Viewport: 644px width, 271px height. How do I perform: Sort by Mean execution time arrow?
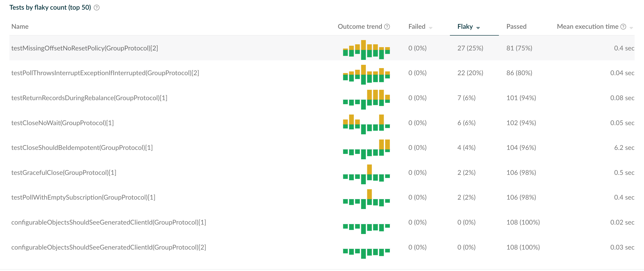coord(631,28)
